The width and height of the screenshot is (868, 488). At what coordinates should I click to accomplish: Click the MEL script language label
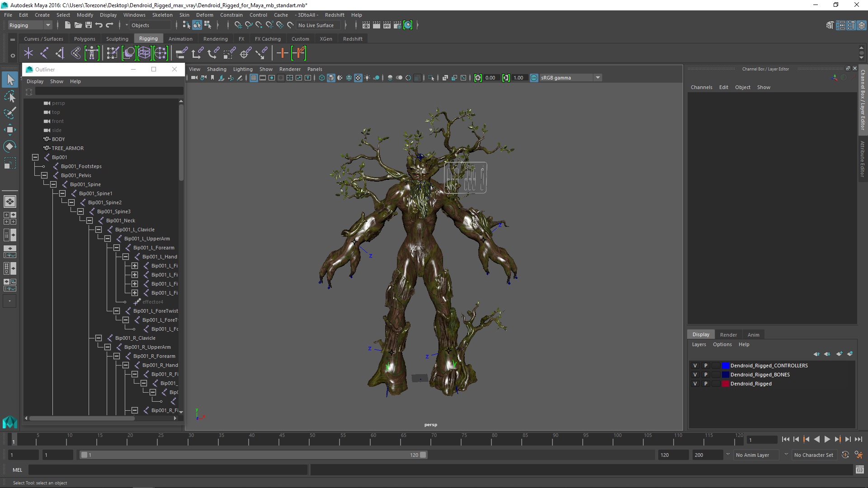pos(17,470)
